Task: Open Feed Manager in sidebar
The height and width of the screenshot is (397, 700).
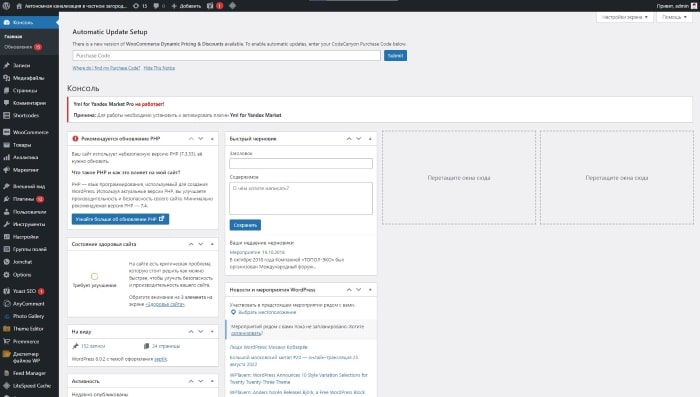Action: (x=29, y=373)
